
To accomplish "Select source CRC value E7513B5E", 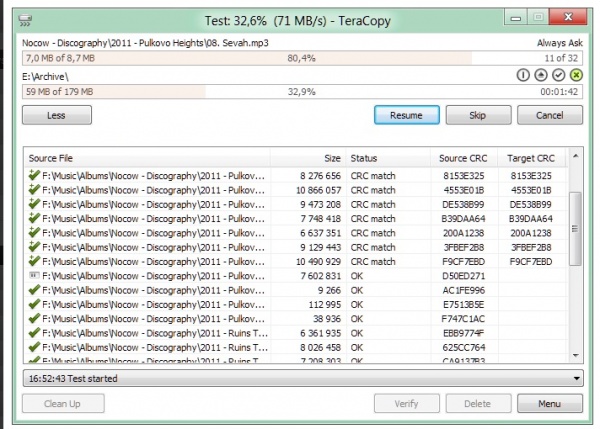I will [464, 305].
